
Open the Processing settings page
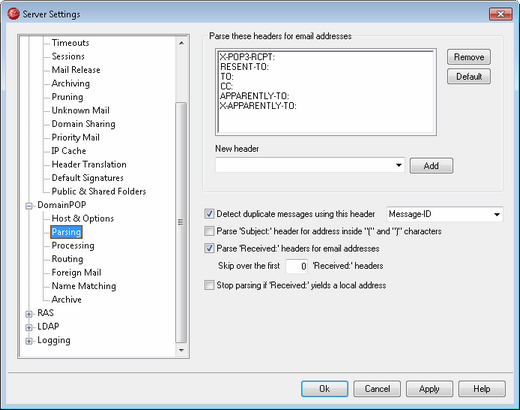click(73, 246)
